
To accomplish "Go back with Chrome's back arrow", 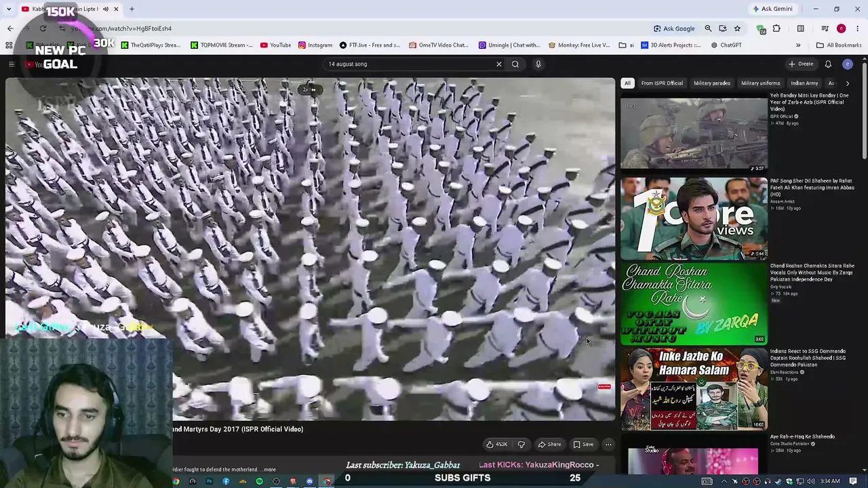I will tap(10, 28).
